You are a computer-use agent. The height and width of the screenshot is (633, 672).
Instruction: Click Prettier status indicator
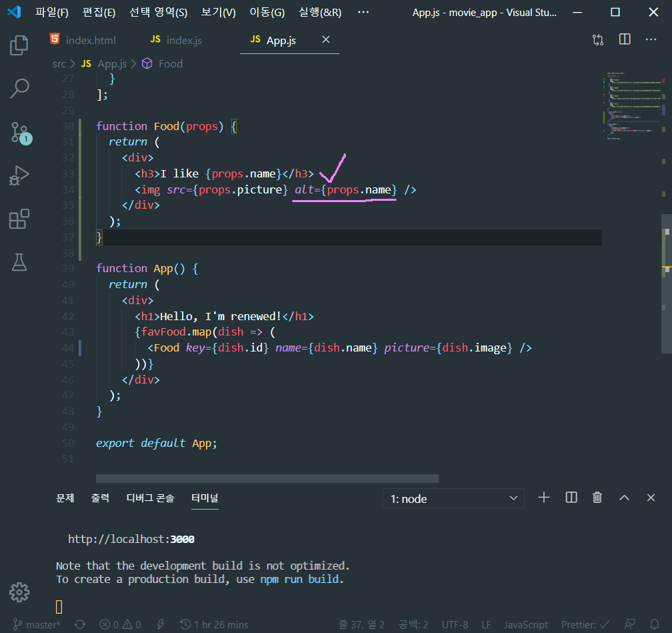[x=585, y=625]
